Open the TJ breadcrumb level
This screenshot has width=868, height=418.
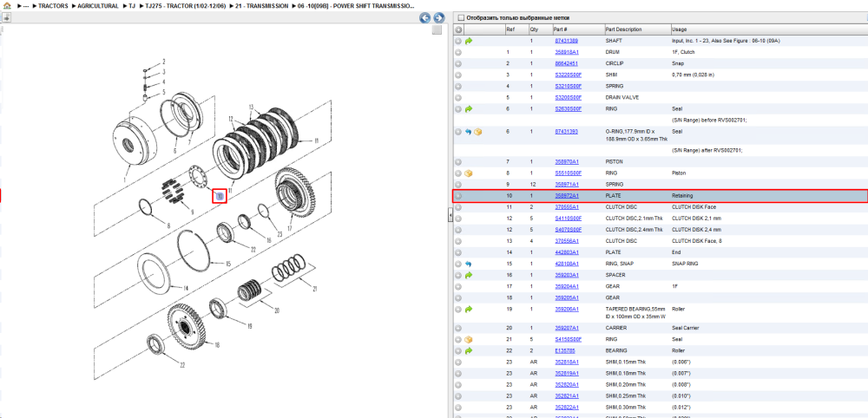pos(132,5)
